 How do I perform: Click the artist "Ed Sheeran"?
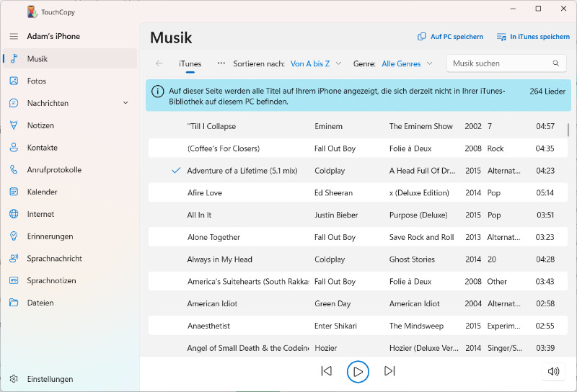click(x=333, y=192)
